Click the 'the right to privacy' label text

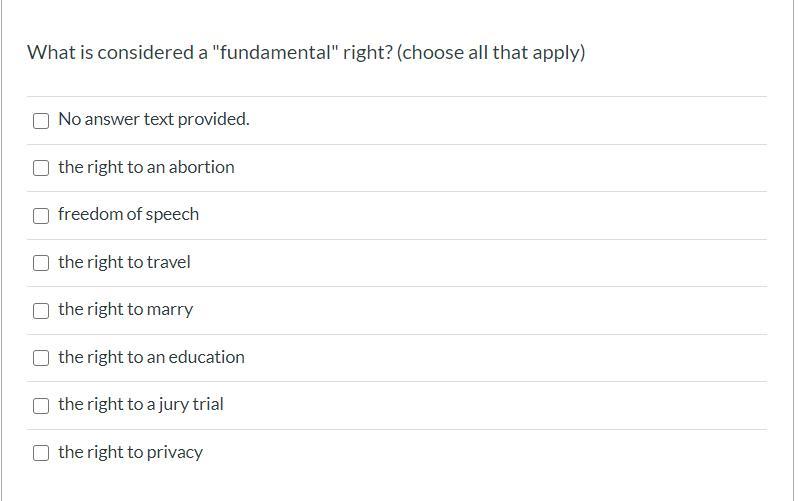(130, 452)
